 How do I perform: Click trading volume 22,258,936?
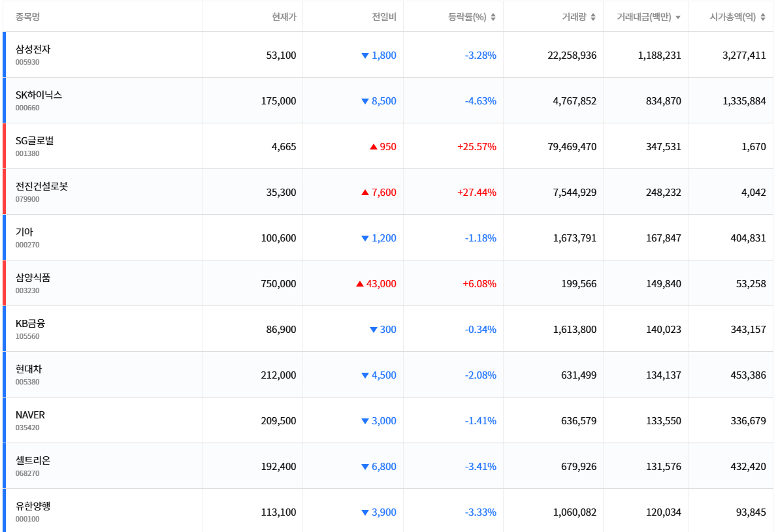pyautogui.click(x=572, y=55)
